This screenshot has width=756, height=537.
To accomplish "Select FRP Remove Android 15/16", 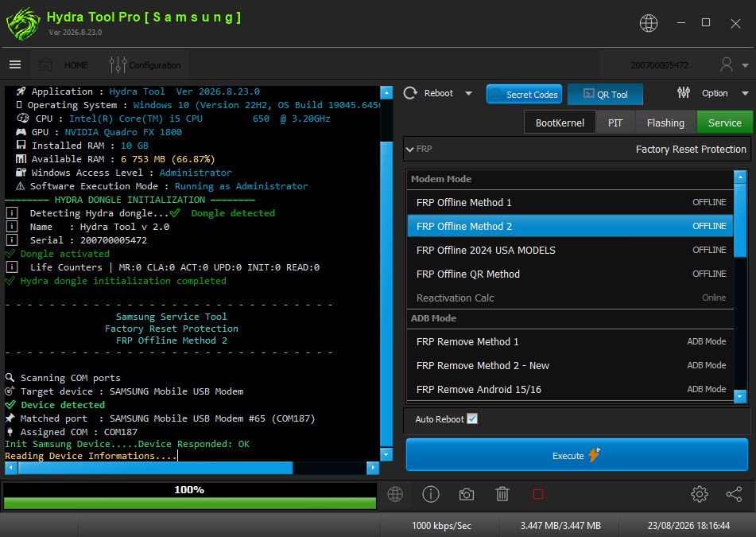I will coord(570,389).
